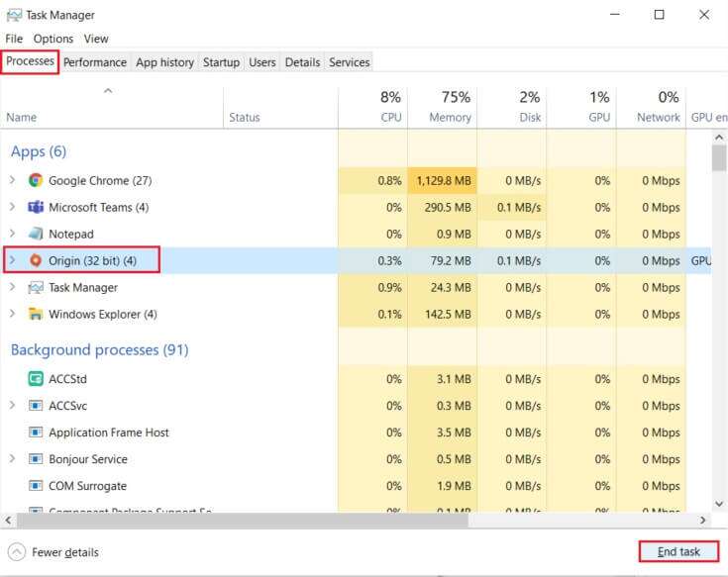Click the horizontal scrollbar right arrow

coord(703,520)
